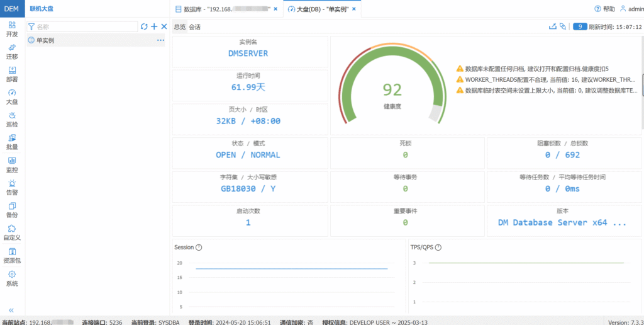Open the three-dot menu for 单实例
This screenshot has height=325, width=644.
[x=160, y=40]
